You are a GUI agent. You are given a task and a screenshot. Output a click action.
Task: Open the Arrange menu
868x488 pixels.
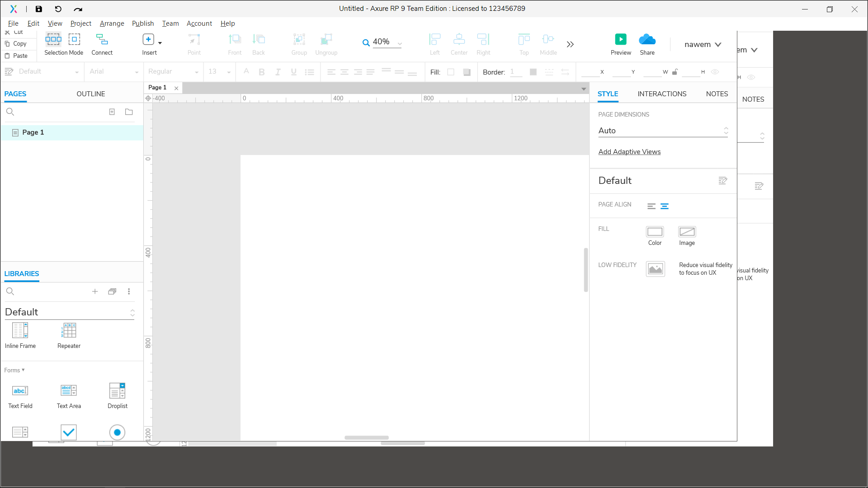tap(112, 23)
